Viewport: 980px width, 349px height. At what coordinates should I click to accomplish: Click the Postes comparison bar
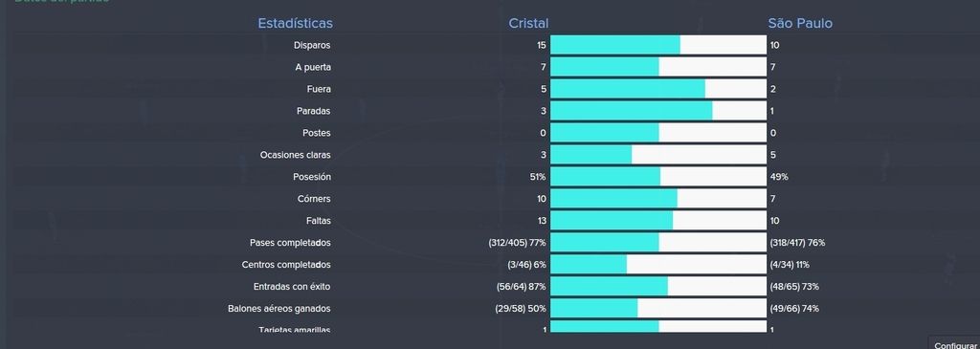point(658,133)
